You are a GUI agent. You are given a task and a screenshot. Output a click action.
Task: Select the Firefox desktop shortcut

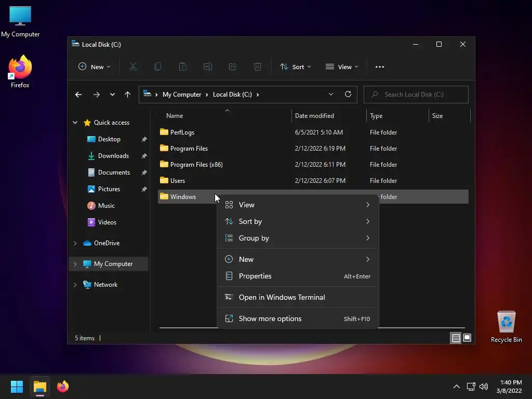[x=20, y=72]
